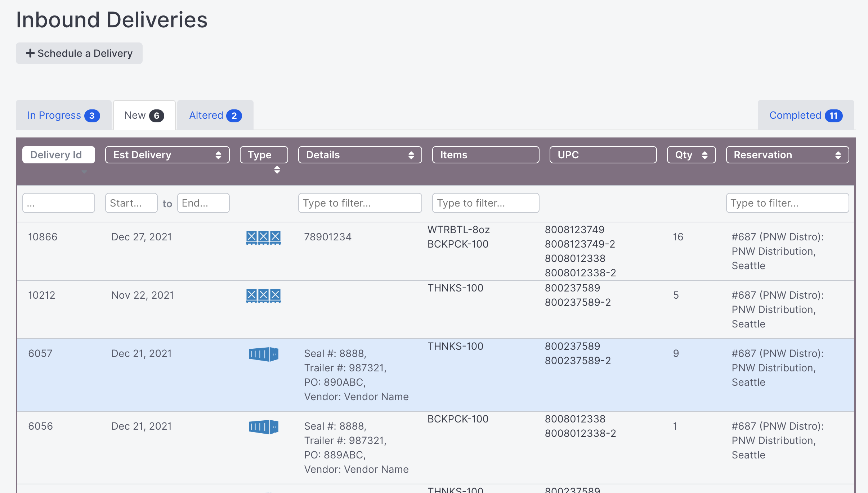The height and width of the screenshot is (493, 868).
Task: Sort by Reservation using its sort arrows
Action: coord(838,155)
